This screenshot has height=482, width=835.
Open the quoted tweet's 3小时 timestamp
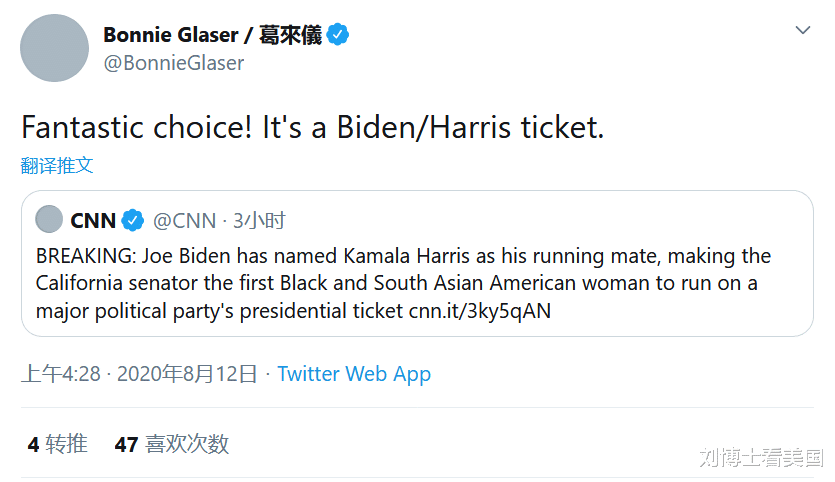tap(259, 221)
